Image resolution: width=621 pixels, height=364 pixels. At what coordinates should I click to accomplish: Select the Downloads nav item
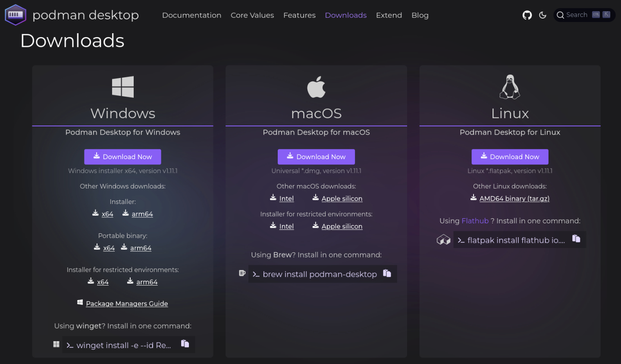tap(346, 15)
